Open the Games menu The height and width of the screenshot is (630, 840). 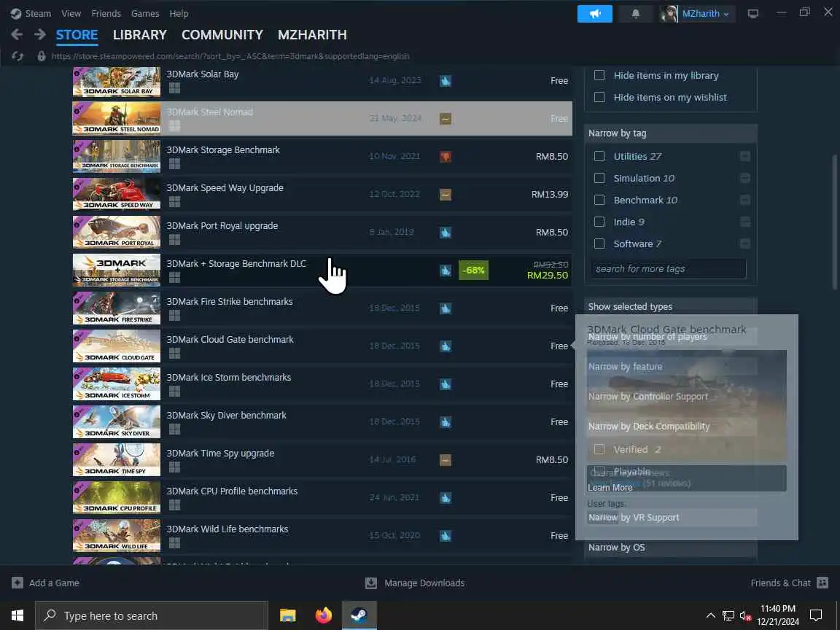pyautogui.click(x=144, y=13)
